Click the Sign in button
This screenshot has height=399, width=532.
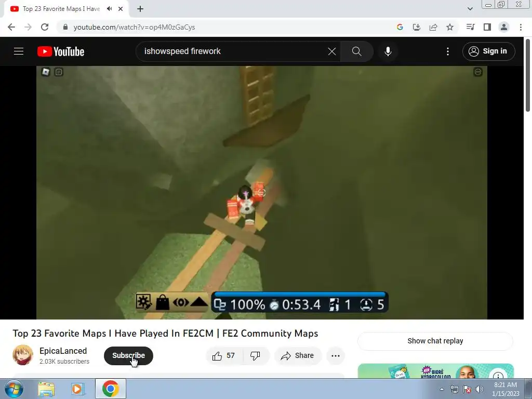488,51
